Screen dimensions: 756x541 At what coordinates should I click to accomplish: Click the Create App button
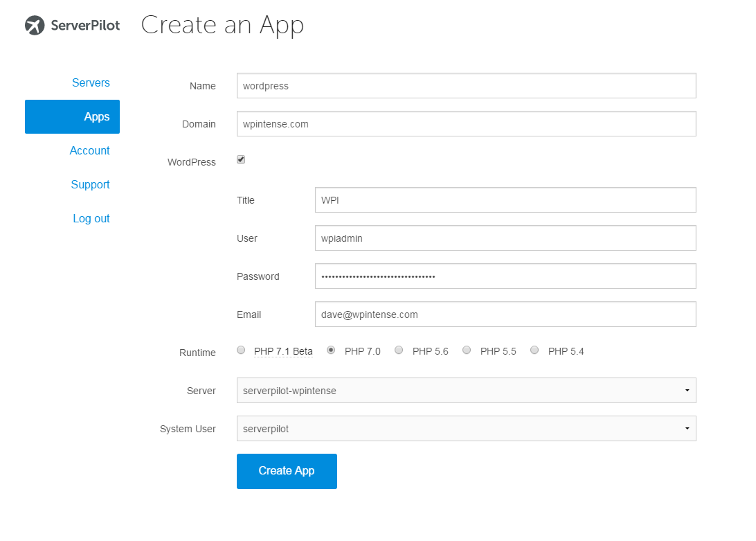click(287, 472)
